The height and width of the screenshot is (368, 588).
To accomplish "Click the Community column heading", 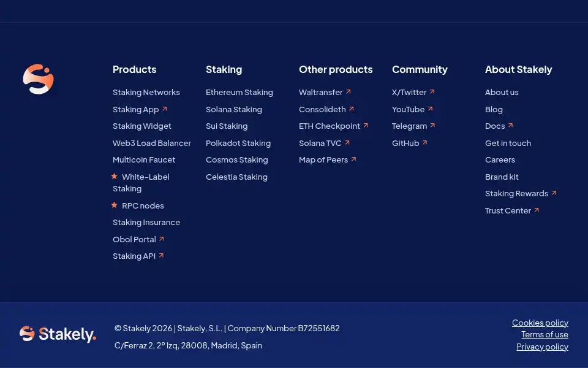I will 420,69.
